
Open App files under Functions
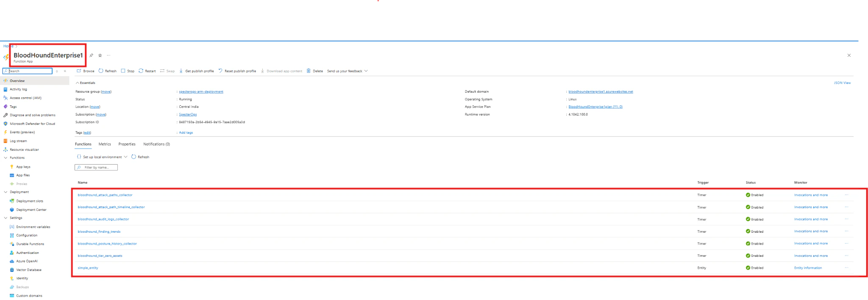pos(23,175)
